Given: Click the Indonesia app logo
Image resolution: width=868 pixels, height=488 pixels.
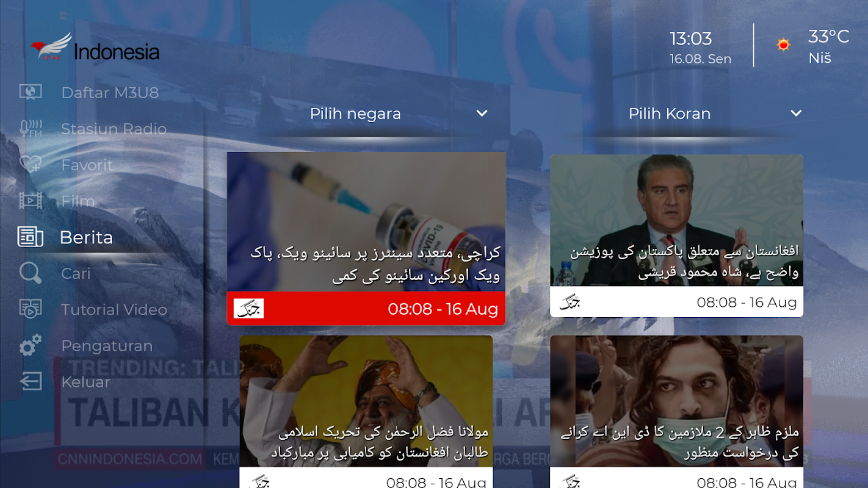Looking at the screenshot, I should pyautogui.click(x=96, y=48).
